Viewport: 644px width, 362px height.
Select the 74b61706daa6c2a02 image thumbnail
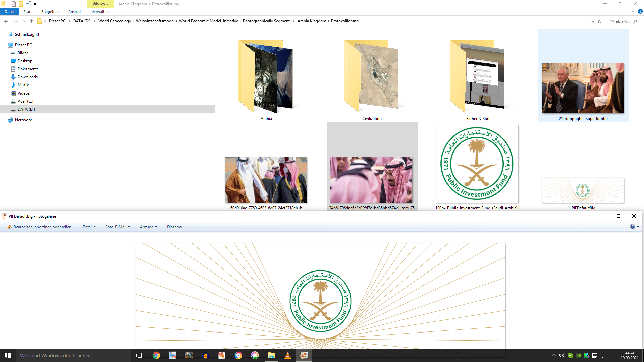[372, 180]
